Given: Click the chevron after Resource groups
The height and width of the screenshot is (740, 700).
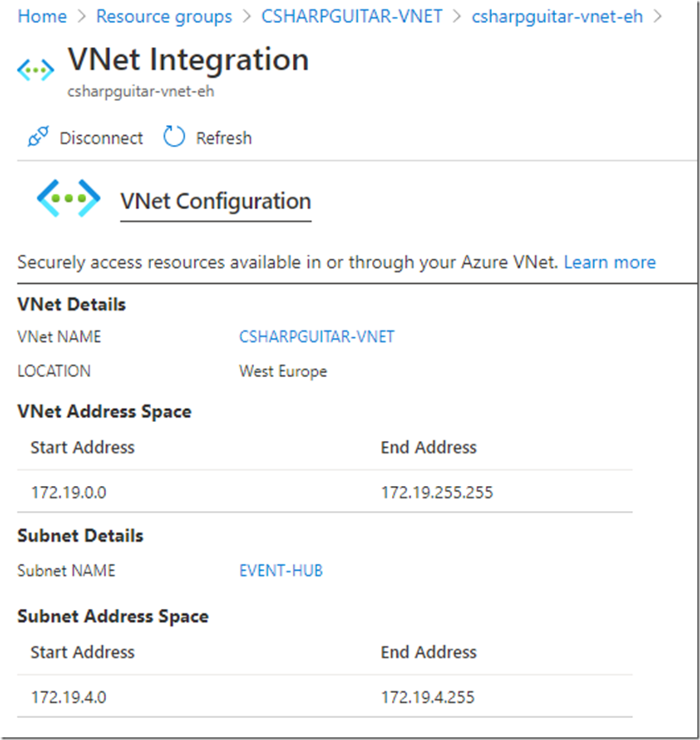Looking at the screenshot, I should click(246, 17).
